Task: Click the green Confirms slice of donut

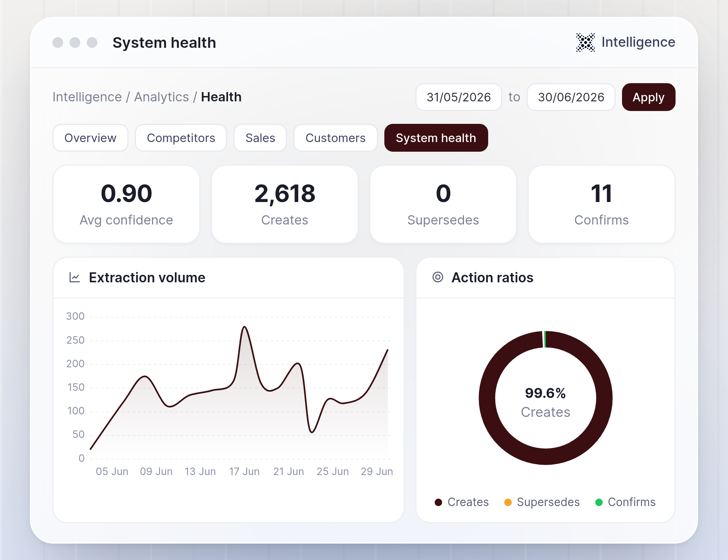Action: point(545,339)
